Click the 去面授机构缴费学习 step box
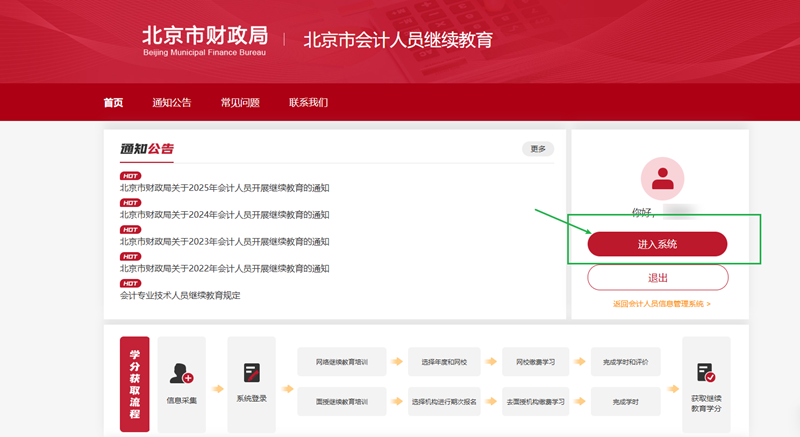 pyautogui.click(x=535, y=402)
